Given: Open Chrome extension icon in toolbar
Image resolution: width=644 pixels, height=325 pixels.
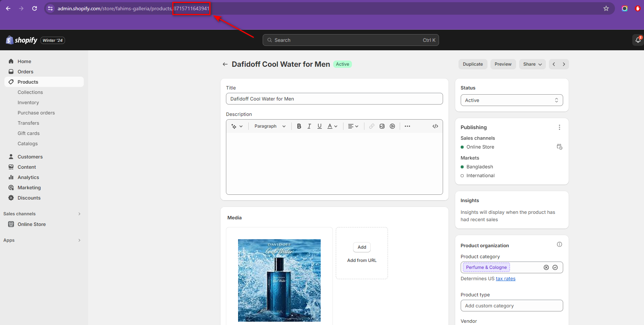Looking at the screenshot, I should click(x=625, y=8).
